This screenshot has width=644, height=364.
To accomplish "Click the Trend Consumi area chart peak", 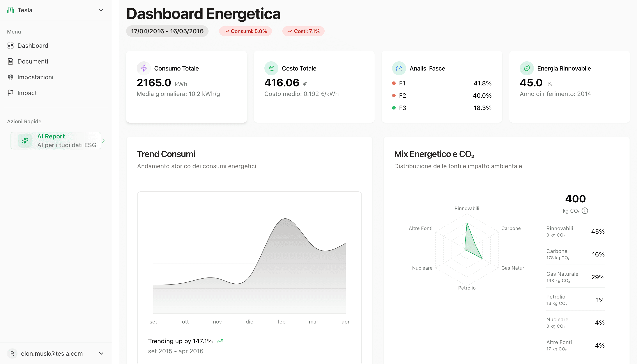I will point(285,219).
